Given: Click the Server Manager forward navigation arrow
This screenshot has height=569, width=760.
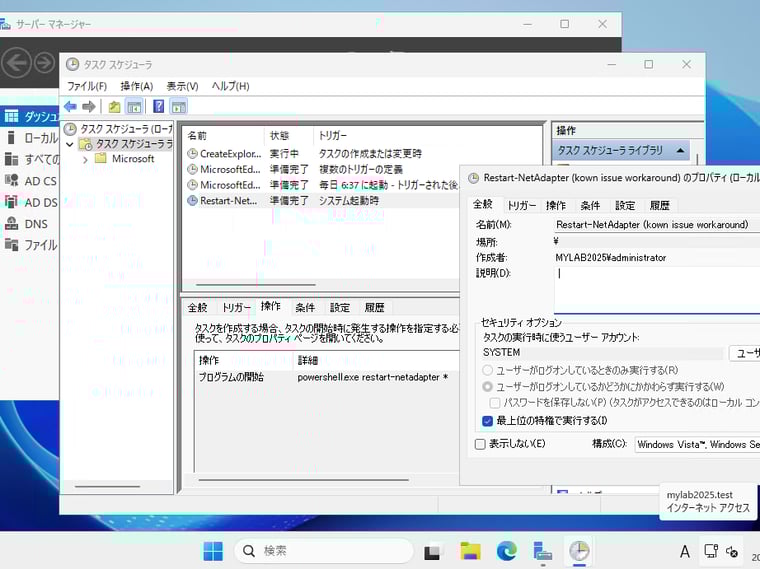Looking at the screenshot, I should pyautogui.click(x=45, y=63).
